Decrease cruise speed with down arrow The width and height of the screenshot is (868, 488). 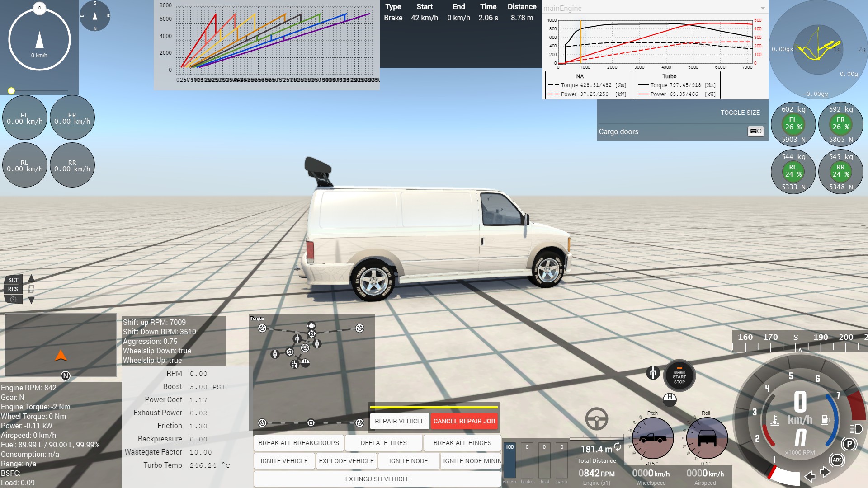tap(31, 300)
